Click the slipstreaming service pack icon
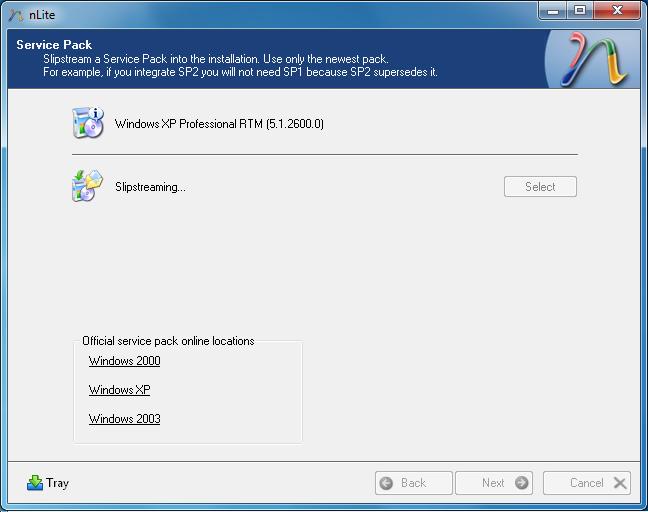The image size is (648, 512). coord(87,186)
